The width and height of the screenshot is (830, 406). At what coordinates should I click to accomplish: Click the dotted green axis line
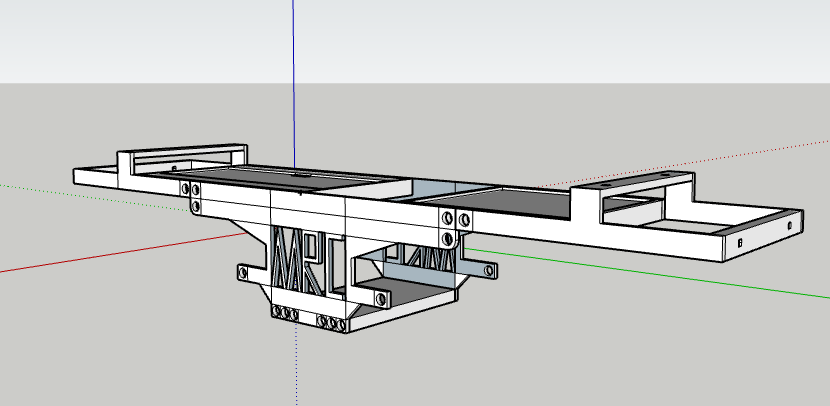pos(95,197)
